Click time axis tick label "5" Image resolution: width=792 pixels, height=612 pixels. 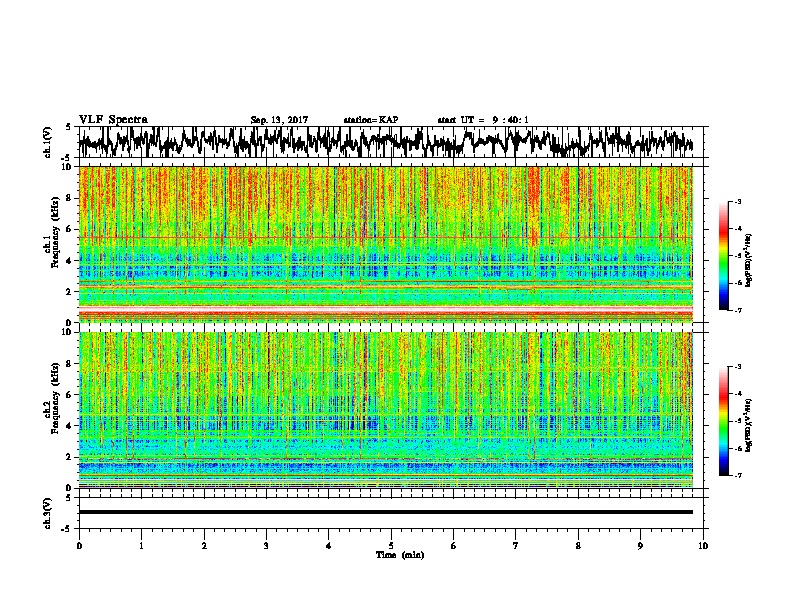[x=391, y=546]
